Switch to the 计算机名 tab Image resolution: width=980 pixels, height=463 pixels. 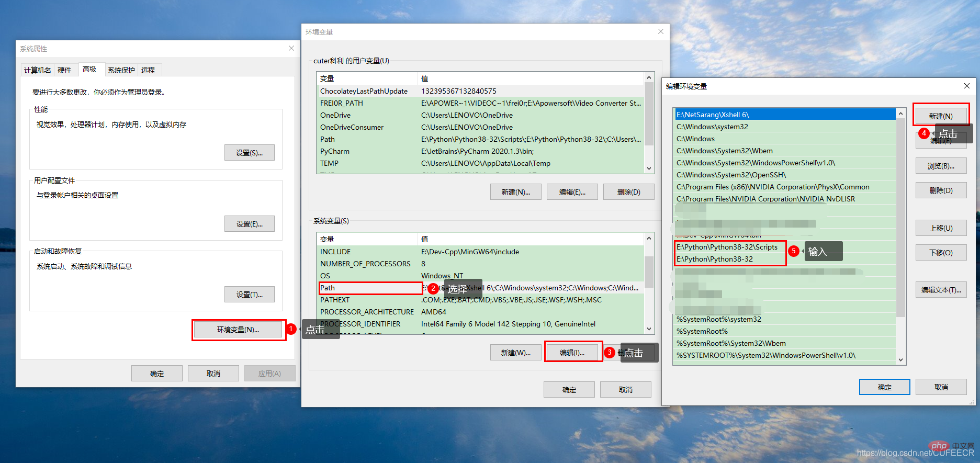point(37,70)
